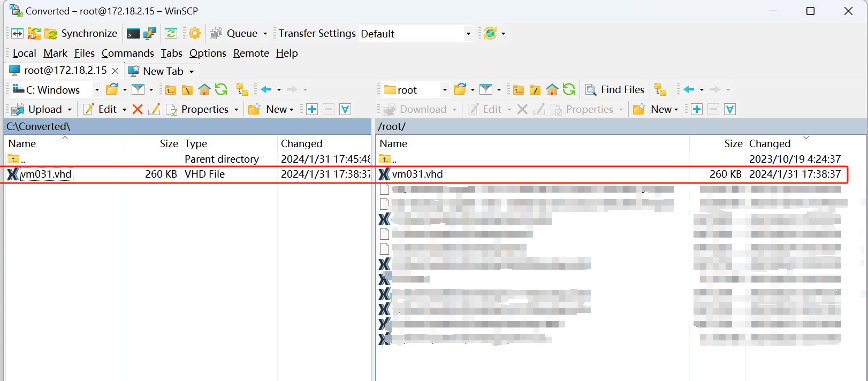Click the remote panel filter icon
The image size is (868, 381).
click(x=486, y=89)
